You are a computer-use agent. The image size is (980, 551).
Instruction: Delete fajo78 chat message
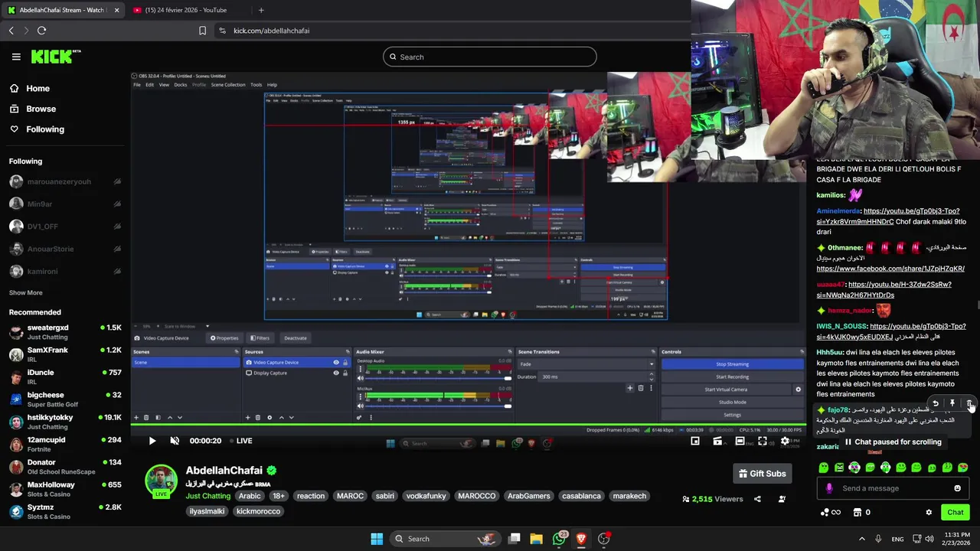969,403
